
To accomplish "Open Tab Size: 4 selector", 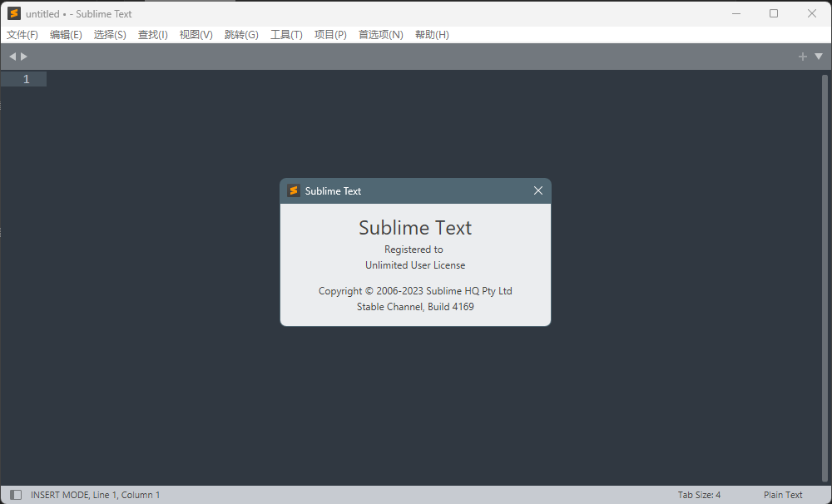I will 699,495.
